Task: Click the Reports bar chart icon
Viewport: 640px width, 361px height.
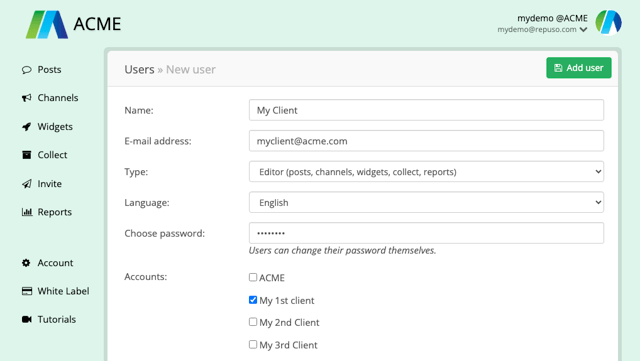Action: click(27, 212)
